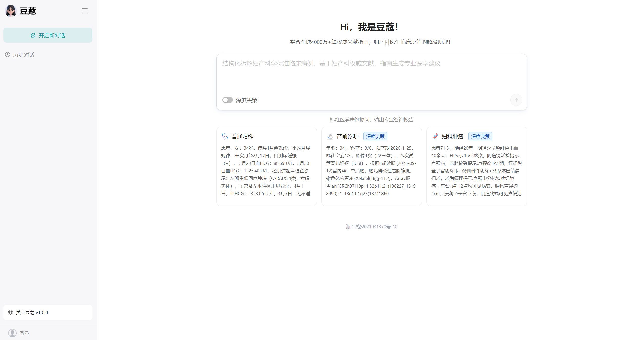Click the new-chat icon inside 开启新对话

point(33,35)
